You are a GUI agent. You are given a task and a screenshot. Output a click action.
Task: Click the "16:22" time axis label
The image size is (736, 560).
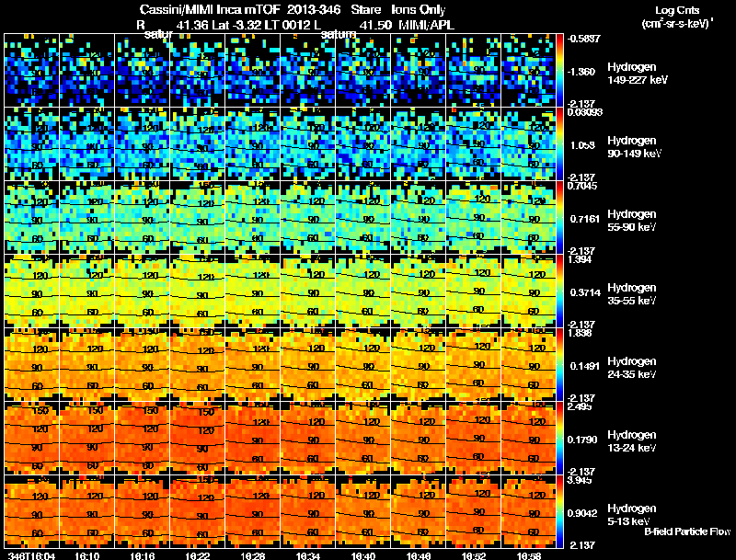click(198, 555)
